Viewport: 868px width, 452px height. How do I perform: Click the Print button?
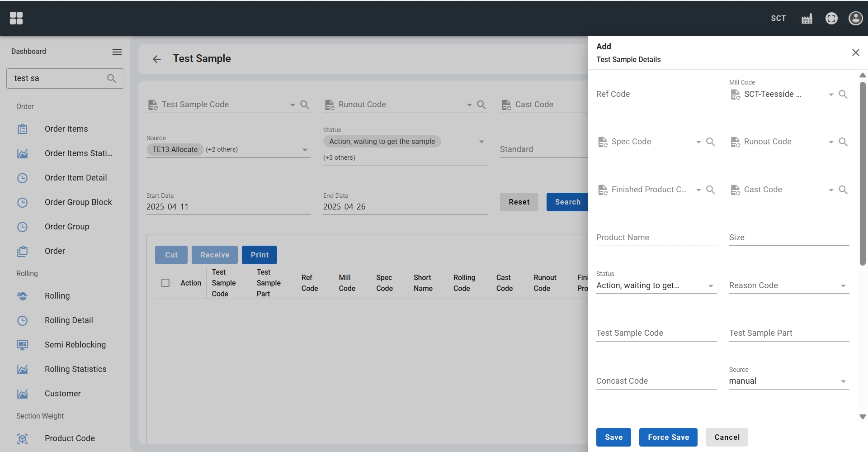(x=259, y=255)
